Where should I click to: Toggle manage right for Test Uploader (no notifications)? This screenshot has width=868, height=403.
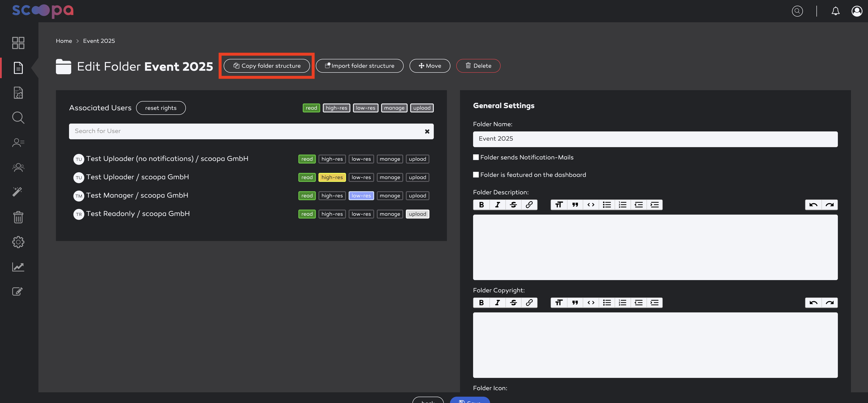[x=390, y=159]
